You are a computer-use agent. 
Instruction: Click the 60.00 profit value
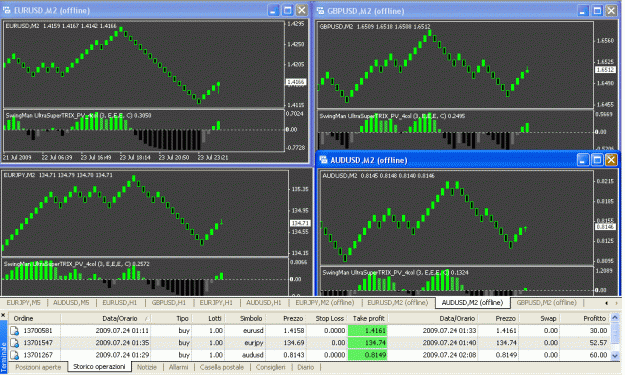pyautogui.click(x=599, y=355)
